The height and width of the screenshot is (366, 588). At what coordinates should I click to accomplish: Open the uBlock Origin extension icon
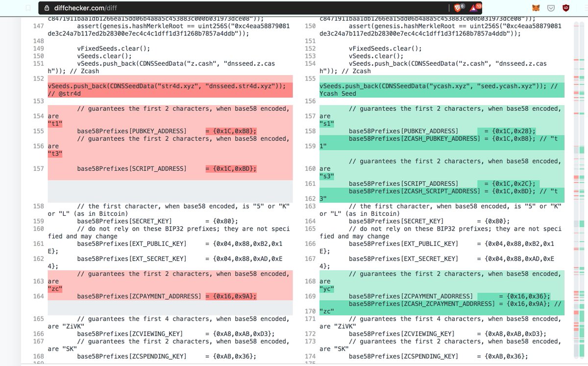566,8
